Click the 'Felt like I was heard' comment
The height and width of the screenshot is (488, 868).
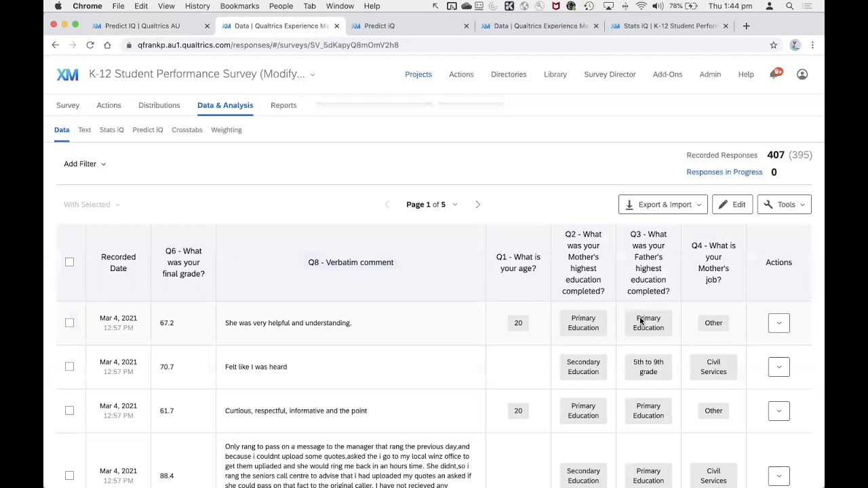256,367
